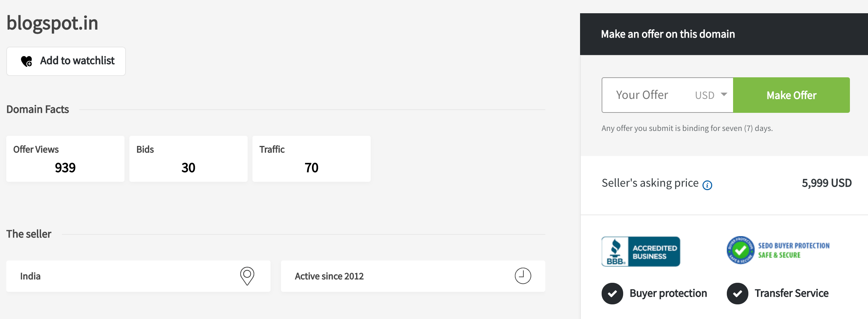Open the asking price info icon
Image resolution: width=868 pixels, height=319 pixels.
pos(708,185)
